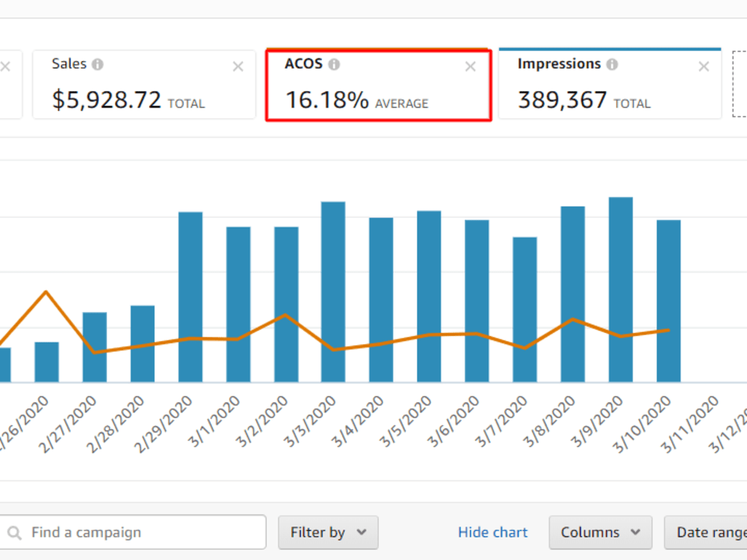Click the ACOS line peak at 2/26/2020
This screenshot has width=747, height=560.
pyautogui.click(x=46, y=291)
